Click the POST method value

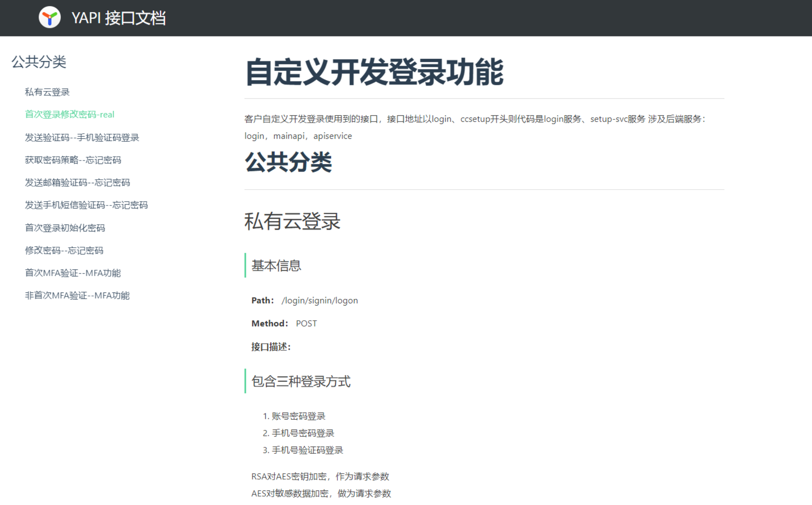click(x=306, y=324)
